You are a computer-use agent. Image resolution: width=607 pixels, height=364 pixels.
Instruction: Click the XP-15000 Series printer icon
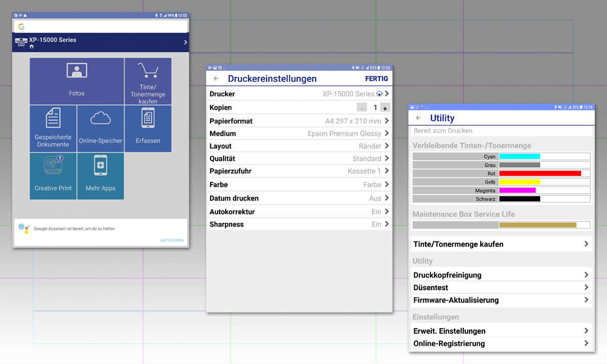(x=21, y=42)
